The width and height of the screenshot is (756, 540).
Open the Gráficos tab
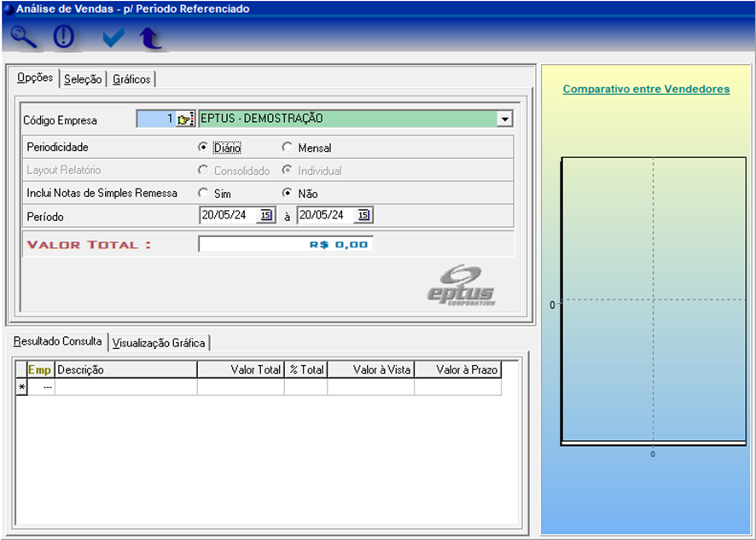131,79
